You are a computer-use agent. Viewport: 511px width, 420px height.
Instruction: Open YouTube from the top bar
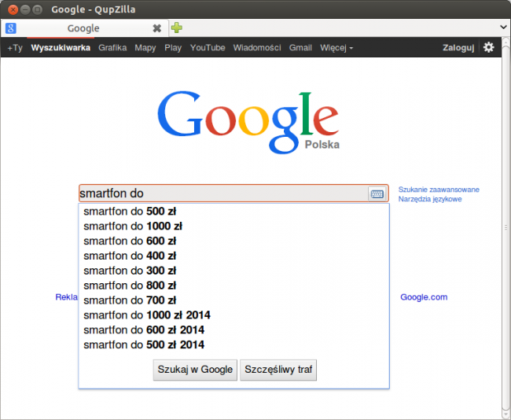[208, 48]
